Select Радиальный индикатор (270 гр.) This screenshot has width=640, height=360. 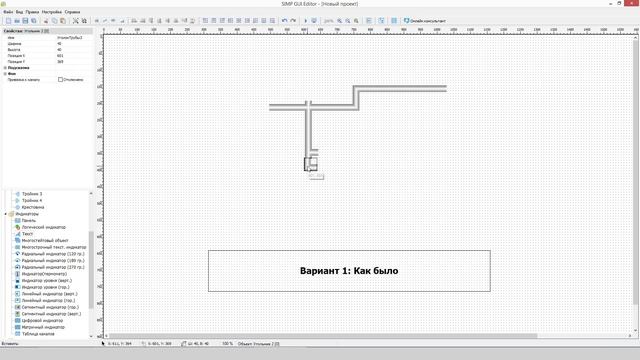tap(53, 267)
